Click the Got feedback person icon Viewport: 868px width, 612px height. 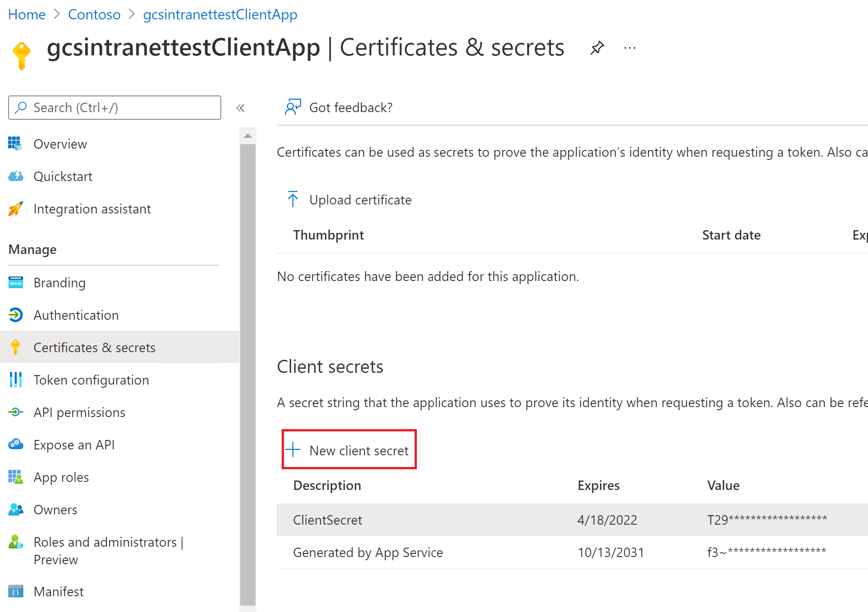click(292, 107)
